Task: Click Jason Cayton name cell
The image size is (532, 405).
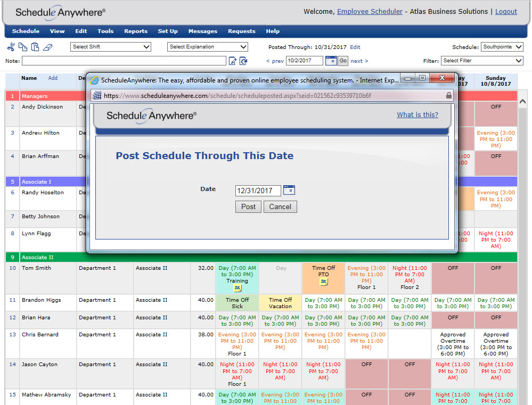Action: point(48,374)
